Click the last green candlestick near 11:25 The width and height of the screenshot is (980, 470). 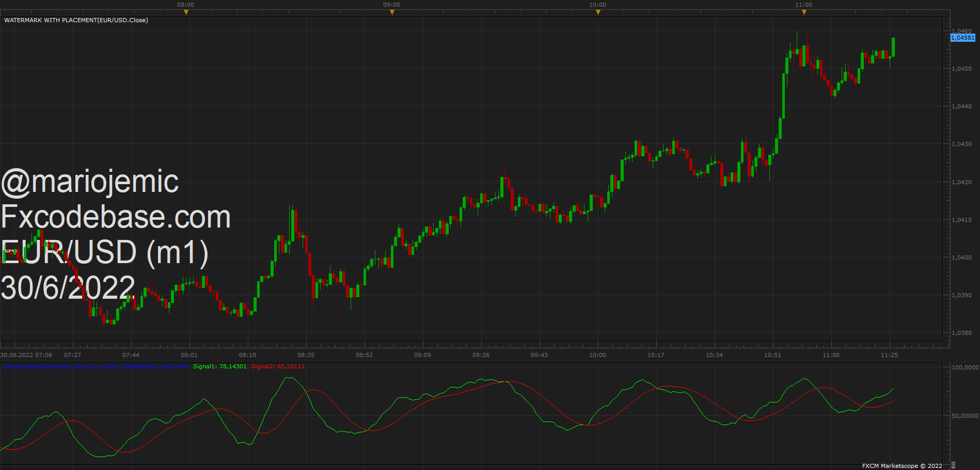click(893, 47)
